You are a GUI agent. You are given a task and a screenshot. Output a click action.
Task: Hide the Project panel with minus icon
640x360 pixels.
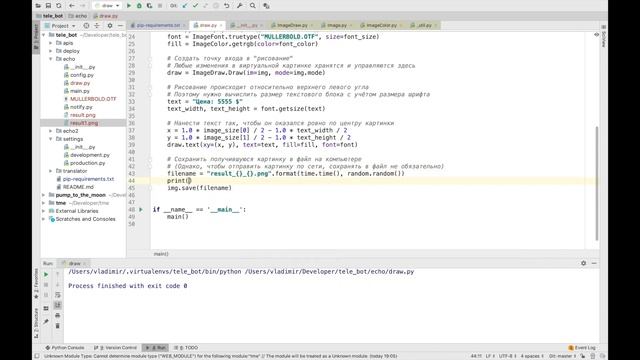(x=120, y=26)
